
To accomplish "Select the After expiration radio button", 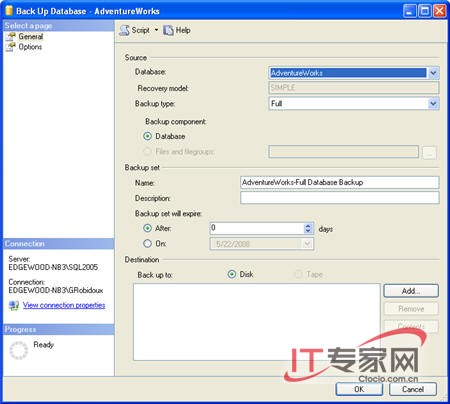I will 147,228.
